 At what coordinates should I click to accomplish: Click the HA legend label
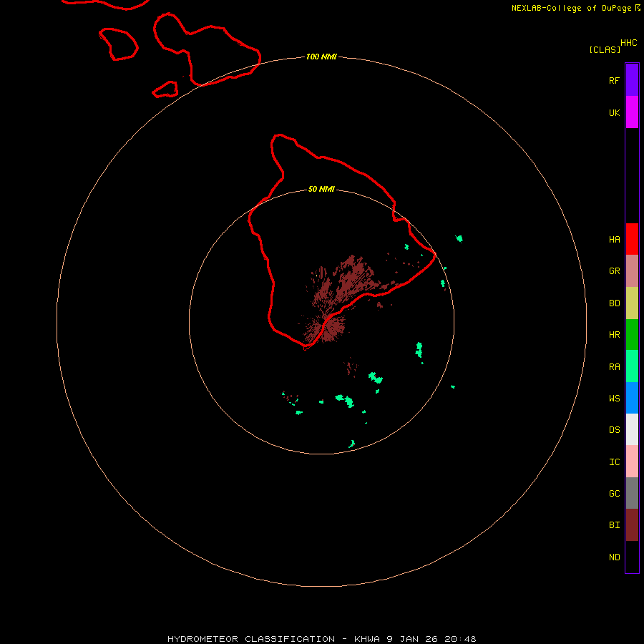(614, 240)
